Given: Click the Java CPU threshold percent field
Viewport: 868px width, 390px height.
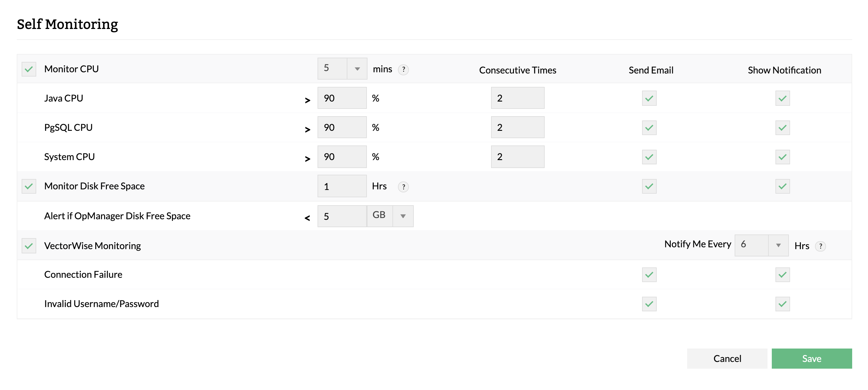Looking at the screenshot, I should coord(342,98).
